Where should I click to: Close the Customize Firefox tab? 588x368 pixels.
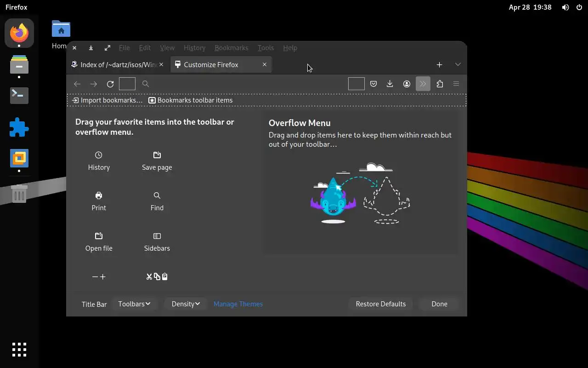point(265,65)
